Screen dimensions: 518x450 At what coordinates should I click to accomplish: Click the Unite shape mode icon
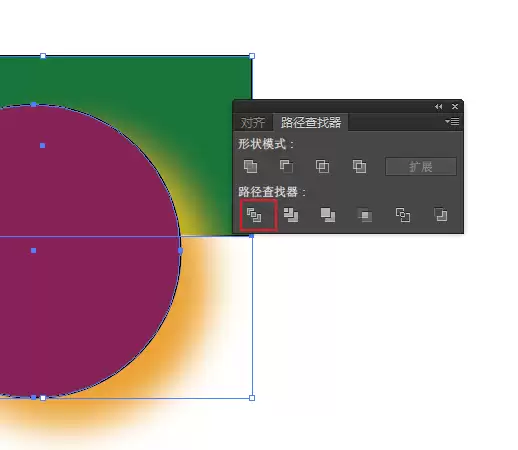tap(250, 166)
